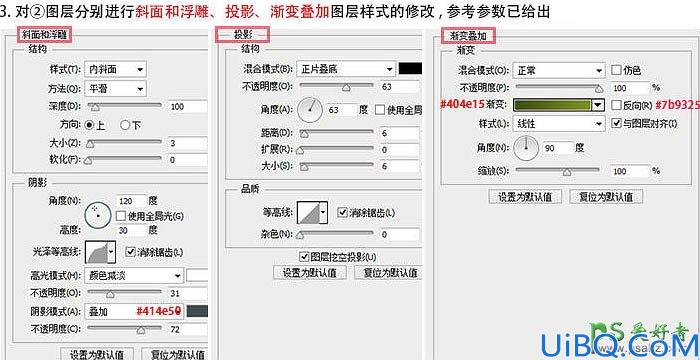
Task: Click the highlight 不透明度(O) slider
Action: pyautogui.click(x=125, y=293)
